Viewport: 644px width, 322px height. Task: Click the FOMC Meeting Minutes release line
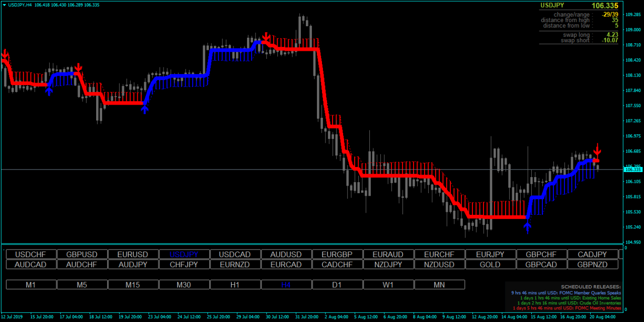pyautogui.click(x=567, y=308)
